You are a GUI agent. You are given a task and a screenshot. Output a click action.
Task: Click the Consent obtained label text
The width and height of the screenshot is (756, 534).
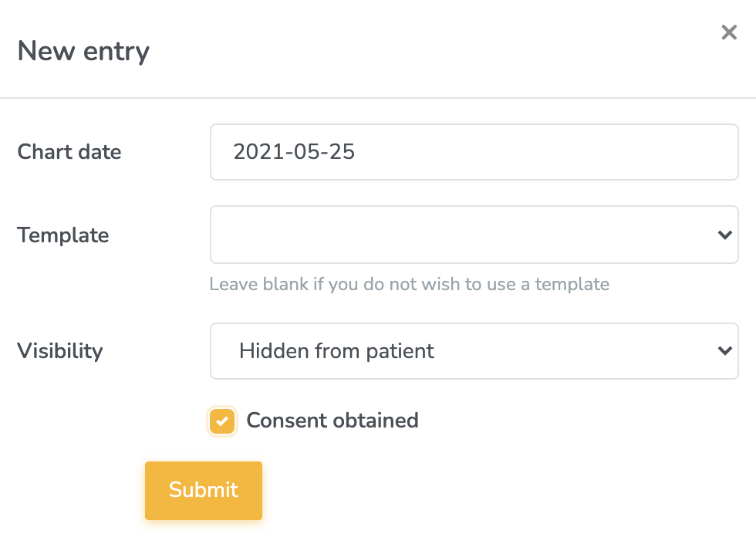(332, 421)
